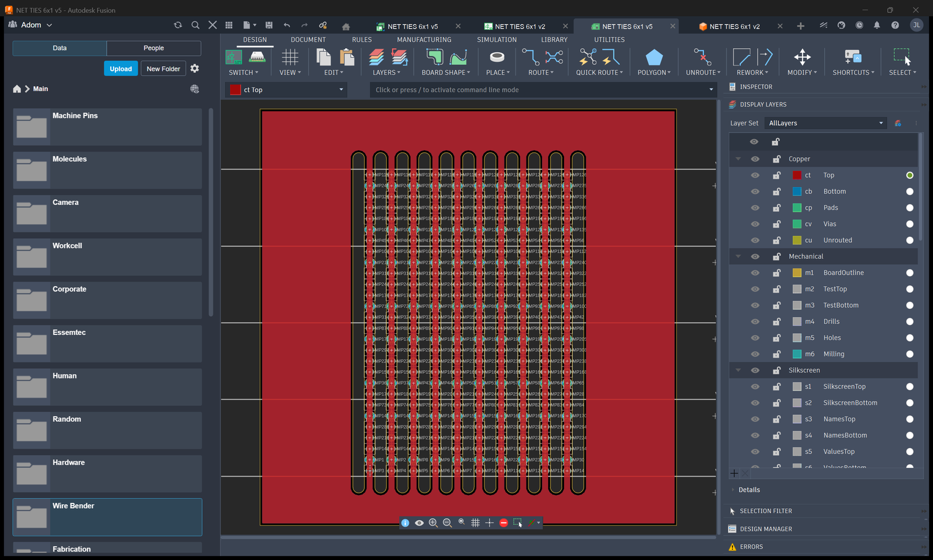Click zoom-in icon in canvas toolbar
This screenshot has height=560, width=933.
pos(433,523)
